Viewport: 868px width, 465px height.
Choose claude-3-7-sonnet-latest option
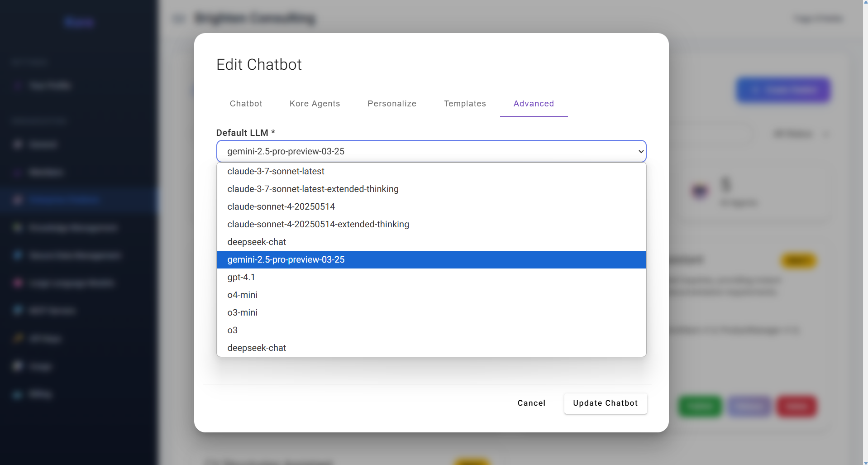(431, 171)
